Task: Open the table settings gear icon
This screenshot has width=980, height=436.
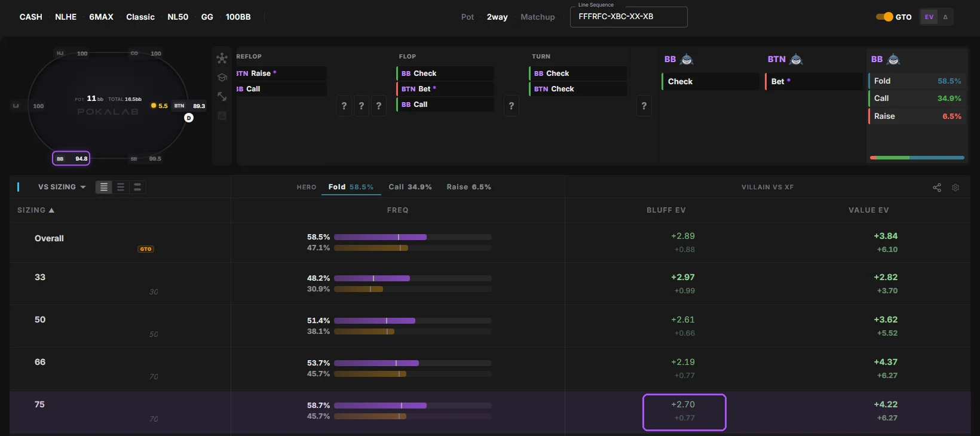Action: pyautogui.click(x=955, y=188)
